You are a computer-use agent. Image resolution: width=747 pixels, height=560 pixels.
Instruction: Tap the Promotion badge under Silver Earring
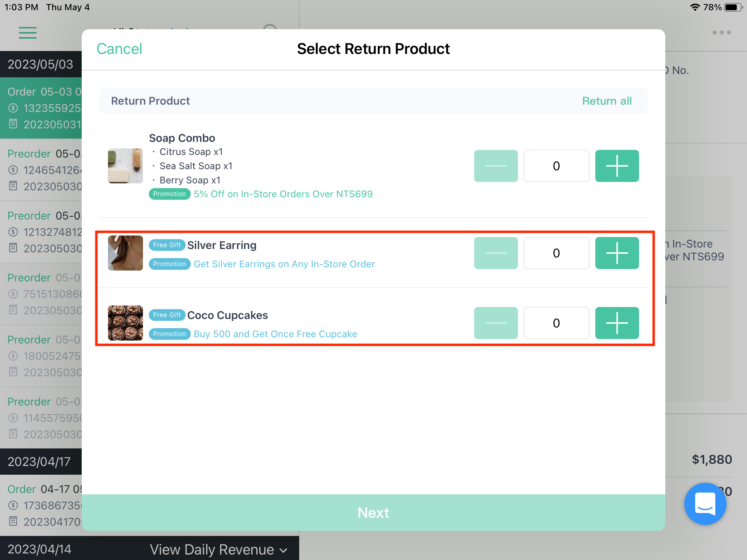170,264
